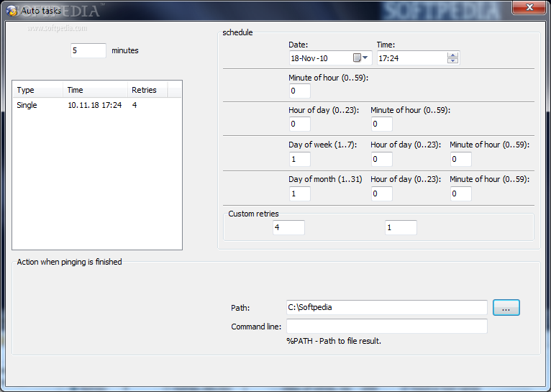Click the Custom retries field showing 4
This screenshot has height=392, width=551.
click(289, 227)
